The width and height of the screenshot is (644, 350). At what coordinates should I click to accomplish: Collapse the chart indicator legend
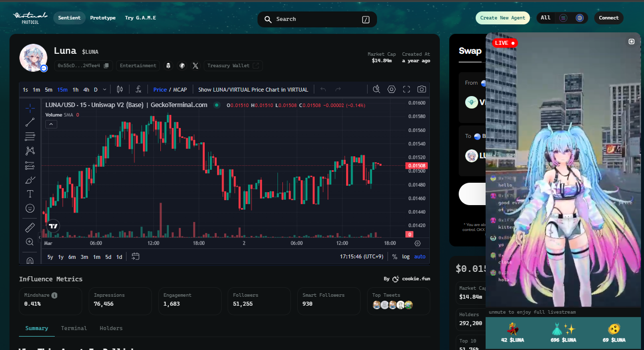[51, 124]
